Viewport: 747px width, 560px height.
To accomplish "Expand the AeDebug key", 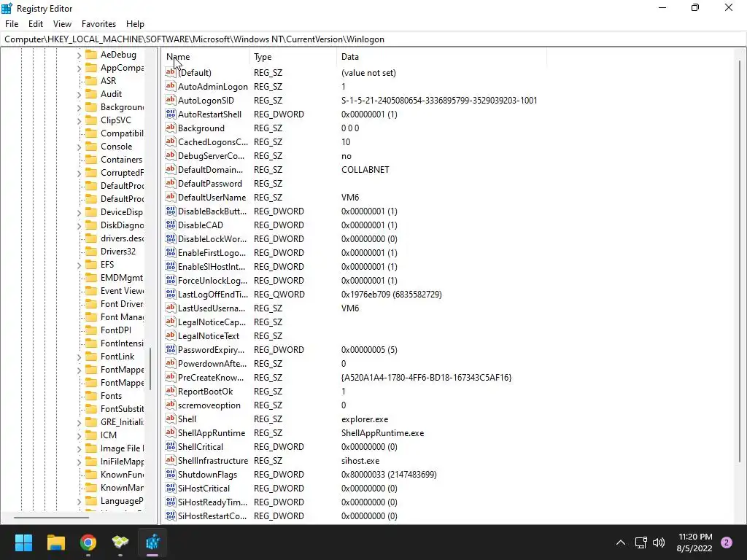I will click(x=79, y=55).
